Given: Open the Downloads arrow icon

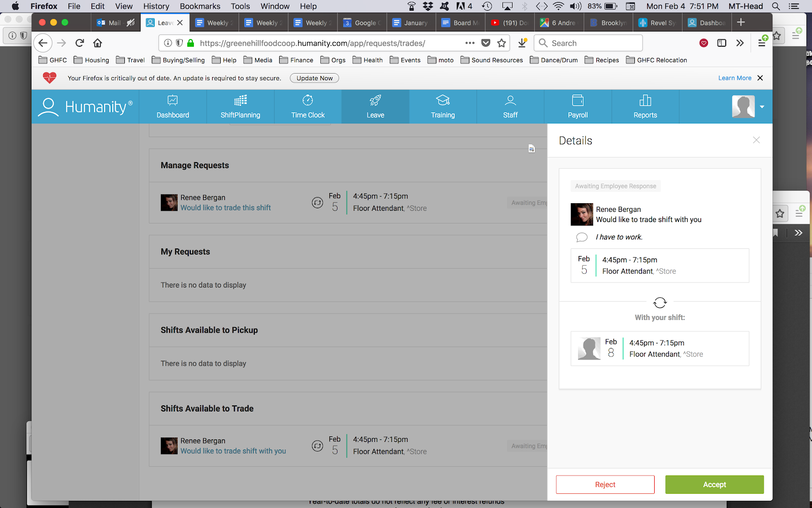Looking at the screenshot, I should 522,43.
